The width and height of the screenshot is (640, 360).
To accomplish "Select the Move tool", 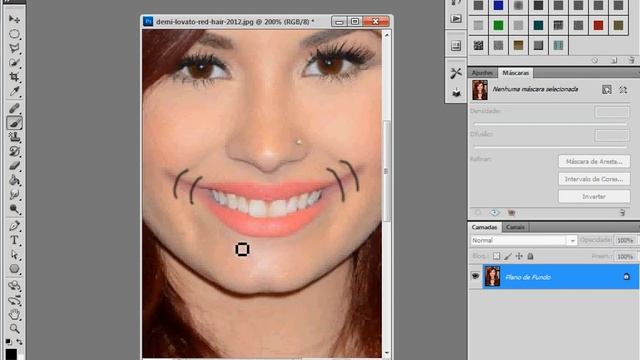I will tap(14, 19).
